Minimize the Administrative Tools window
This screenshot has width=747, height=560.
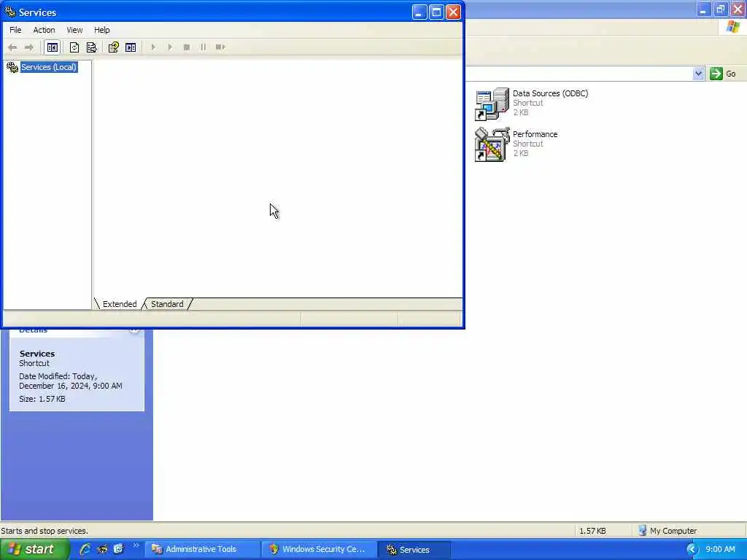click(x=703, y=9)
